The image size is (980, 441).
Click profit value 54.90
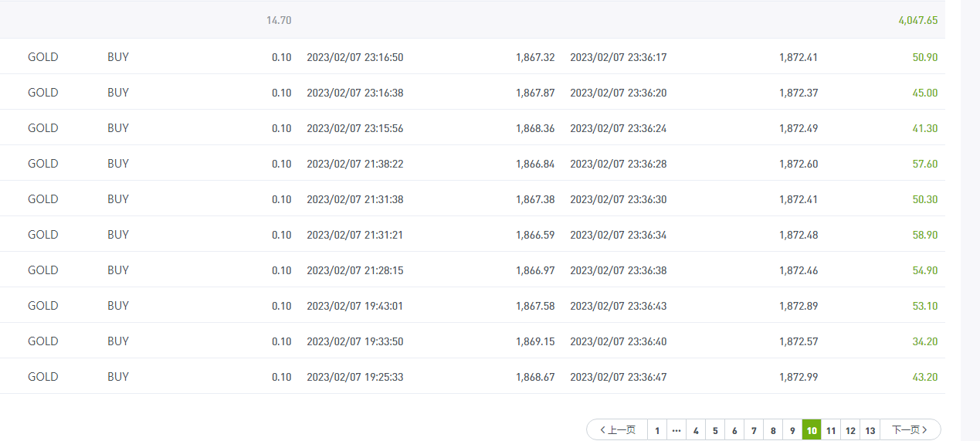(x=925, y=270)
